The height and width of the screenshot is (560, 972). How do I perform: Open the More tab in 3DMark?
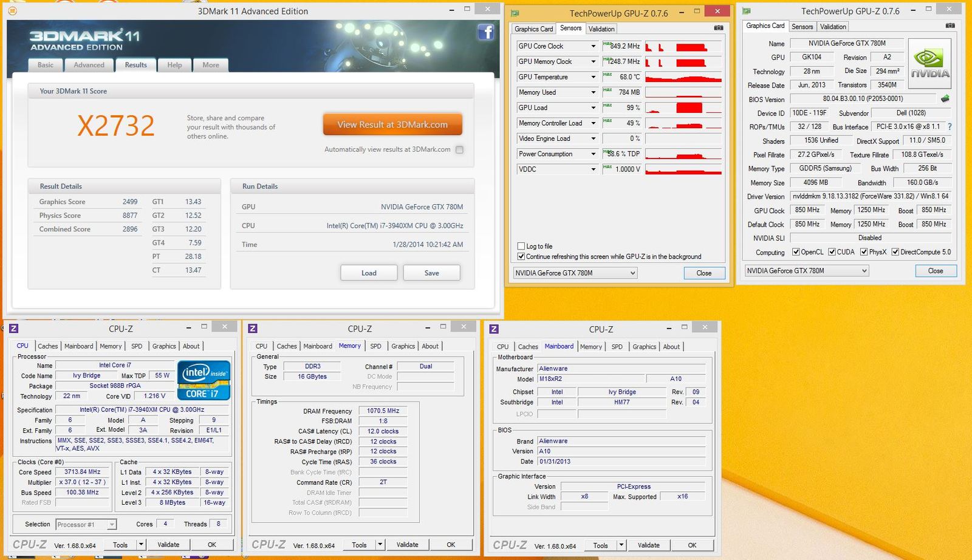pos(211,65)
